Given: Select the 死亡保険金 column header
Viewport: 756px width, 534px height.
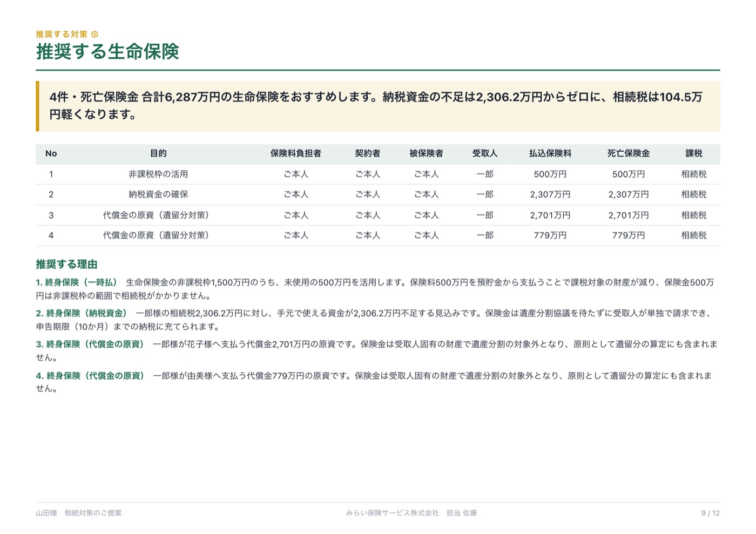Looking at the screenshot, I should pos(629,153).
